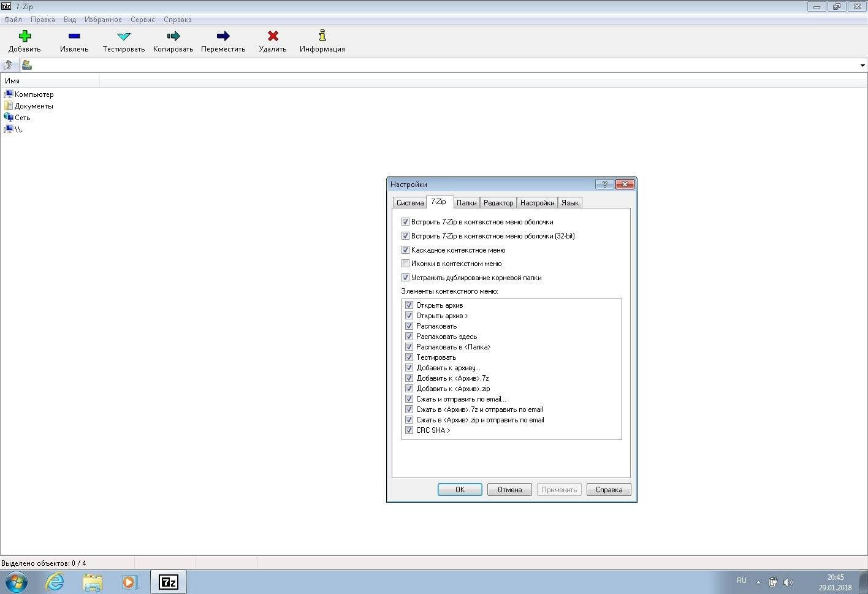Click the Компьютер icon in the file list
The image size is (868, 594).
(x=8, y=94)
